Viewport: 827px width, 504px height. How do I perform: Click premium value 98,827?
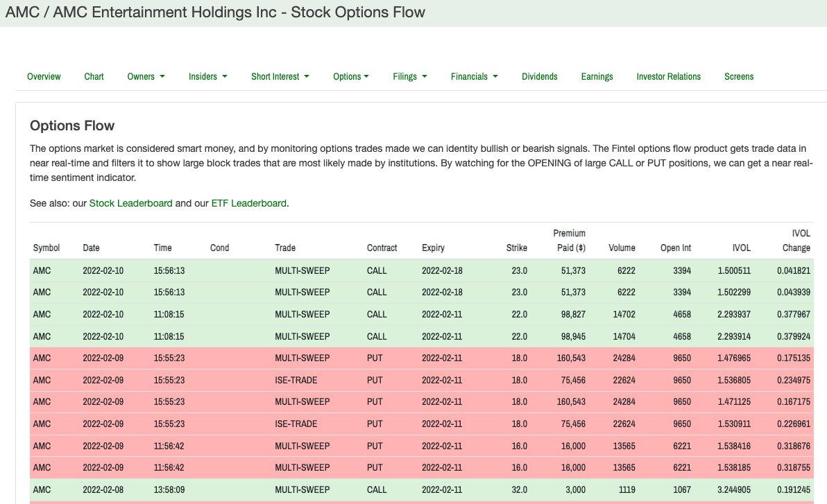(x=573, y=314)
